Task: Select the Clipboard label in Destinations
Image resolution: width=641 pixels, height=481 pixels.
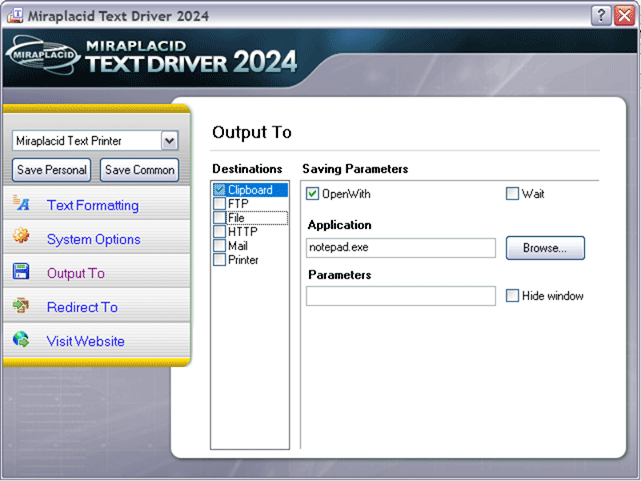Action: point(250,190)
